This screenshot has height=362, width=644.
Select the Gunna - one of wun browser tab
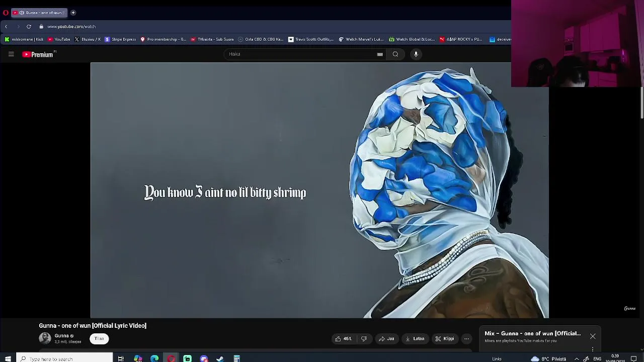coord(39,13)
